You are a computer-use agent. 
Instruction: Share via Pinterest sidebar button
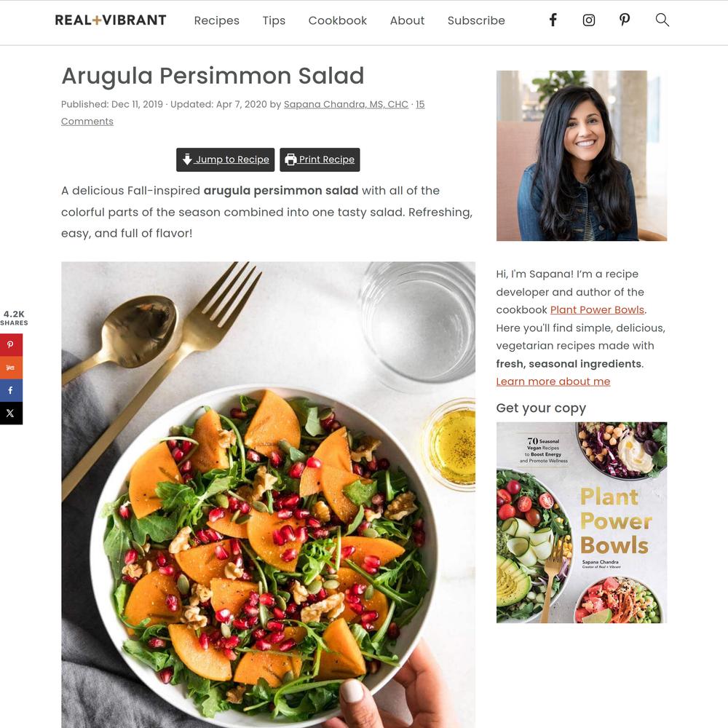[10, 344]
